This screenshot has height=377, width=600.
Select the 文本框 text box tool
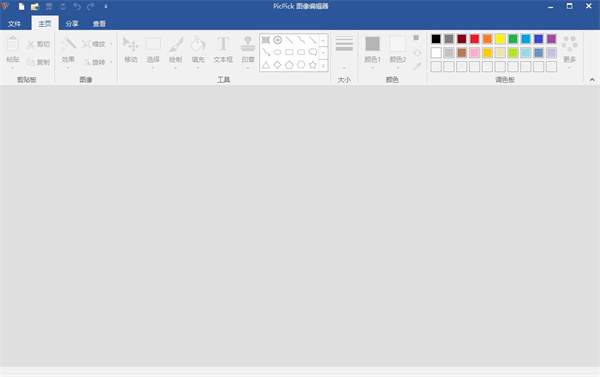(223, 50)
